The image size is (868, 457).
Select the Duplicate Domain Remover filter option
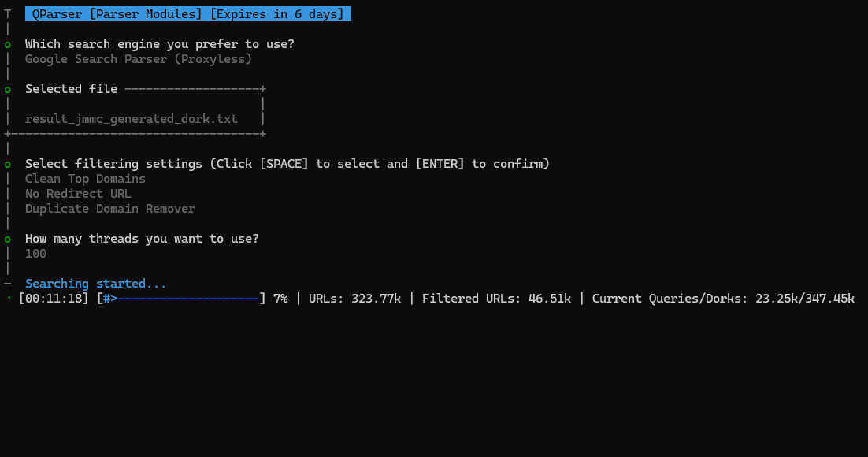point(110,209)
